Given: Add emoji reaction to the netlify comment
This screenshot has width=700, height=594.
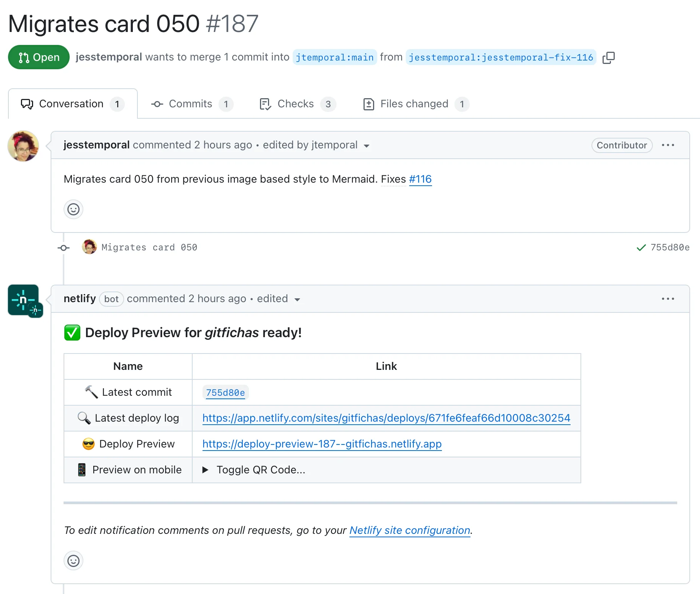Looking at the screenshot, I should coord(73,561).
